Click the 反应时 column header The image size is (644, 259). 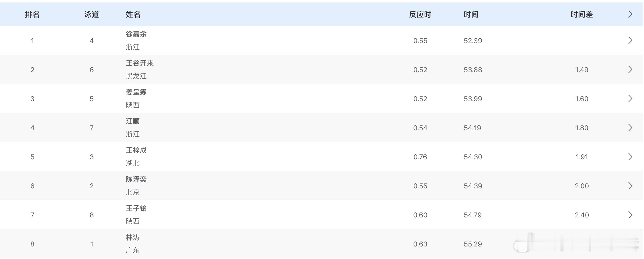[420, 15]
